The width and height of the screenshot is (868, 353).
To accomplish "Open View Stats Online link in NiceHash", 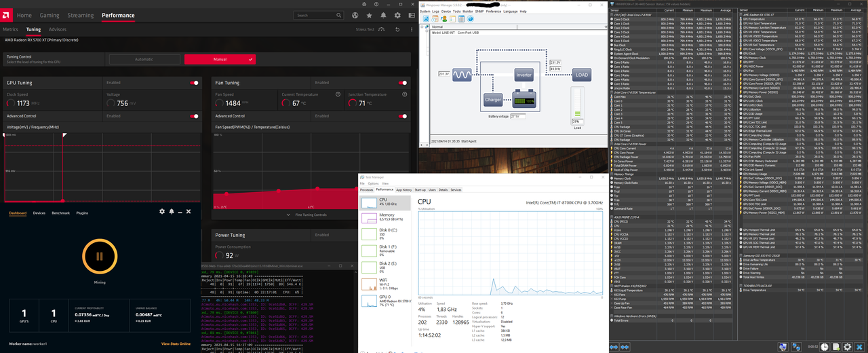I will tap(176, 343).
